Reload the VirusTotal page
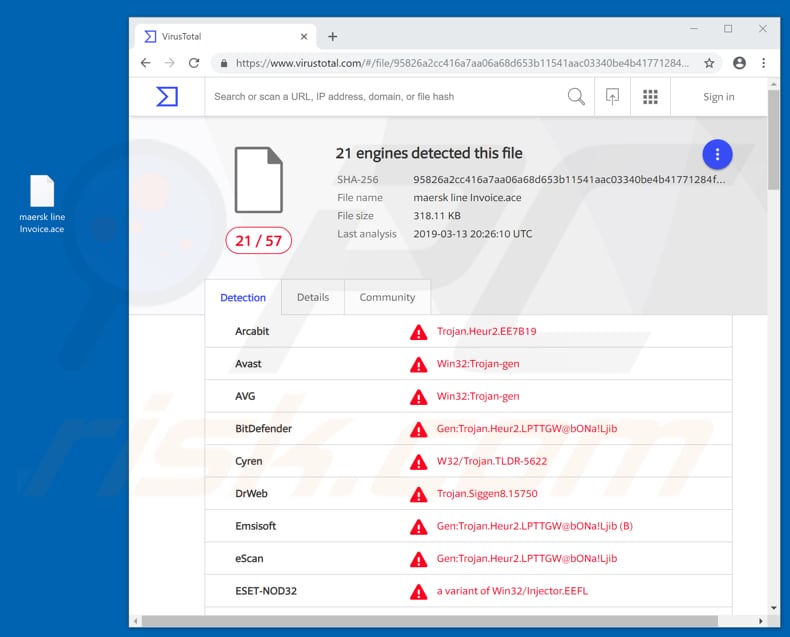 pyautogui.click(x=194, y=63)
